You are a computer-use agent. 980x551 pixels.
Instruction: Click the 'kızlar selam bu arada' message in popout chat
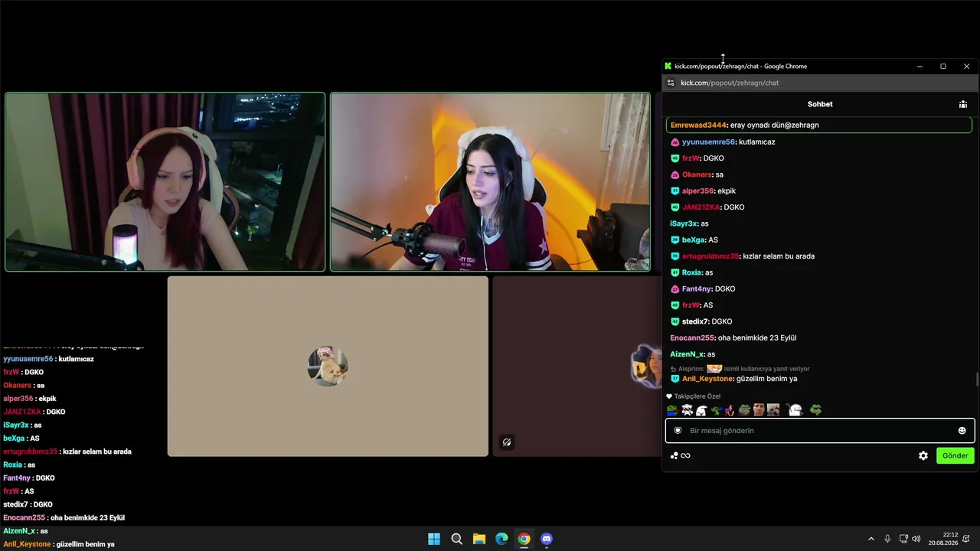[x=779, y=256]
